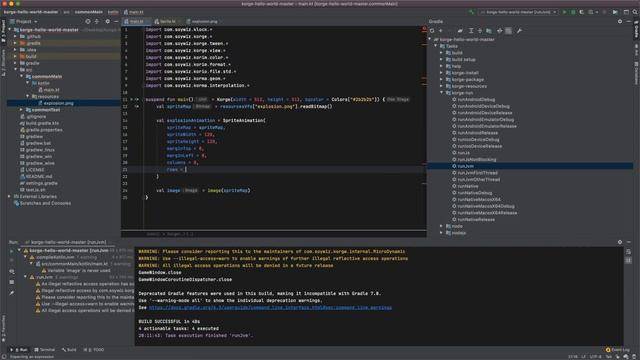Expand External Libraries node
Screen dimensions: 640x360
pos(10,196)
